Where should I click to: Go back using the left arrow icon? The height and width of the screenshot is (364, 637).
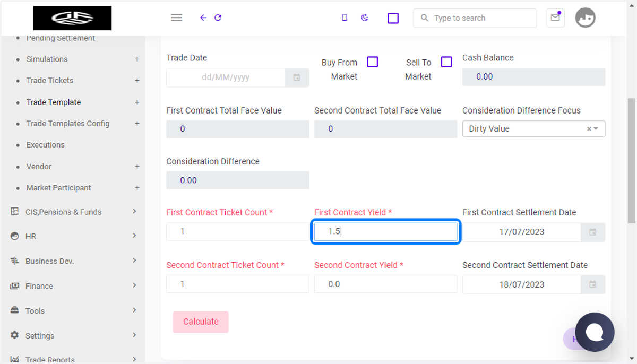click(203, 18)
